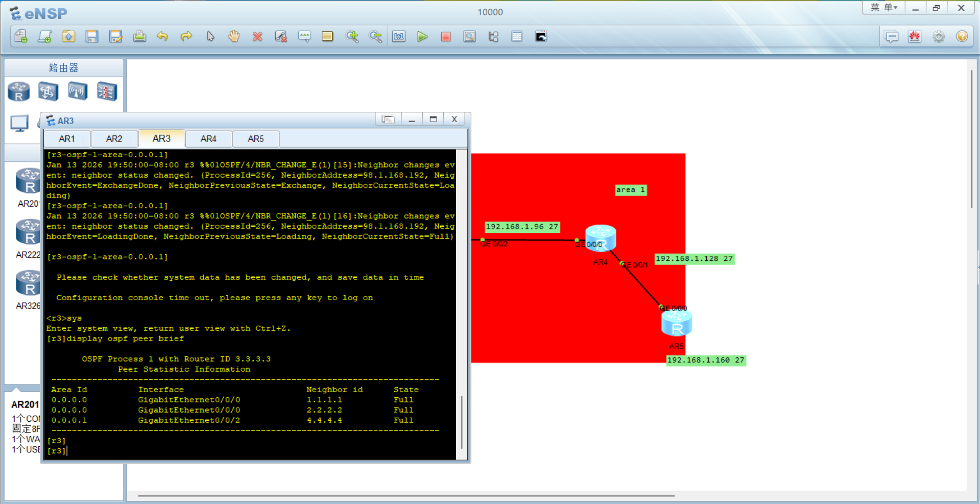Zoom in on the topology canvas
Screen dimensions: 980x504
pyautogui.click(x=352, y=36)
